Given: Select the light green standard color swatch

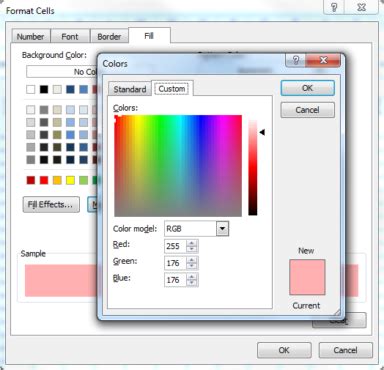Looking at the screenshot, I should pos(84,180).
